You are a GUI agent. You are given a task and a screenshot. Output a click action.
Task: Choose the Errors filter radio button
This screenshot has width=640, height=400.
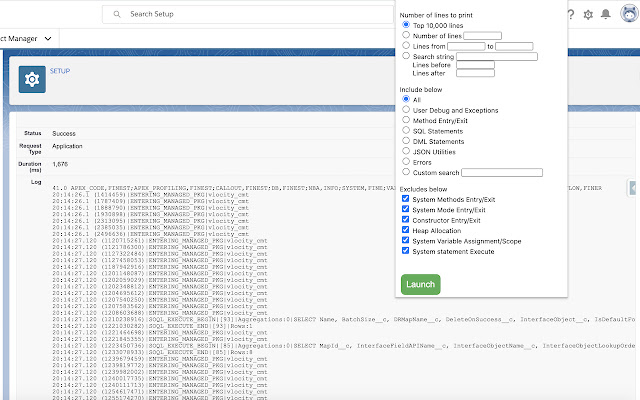[x=405, y=162]
